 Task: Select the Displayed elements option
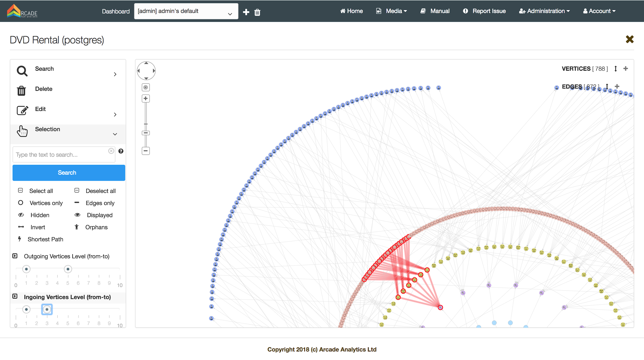[99, 215]
